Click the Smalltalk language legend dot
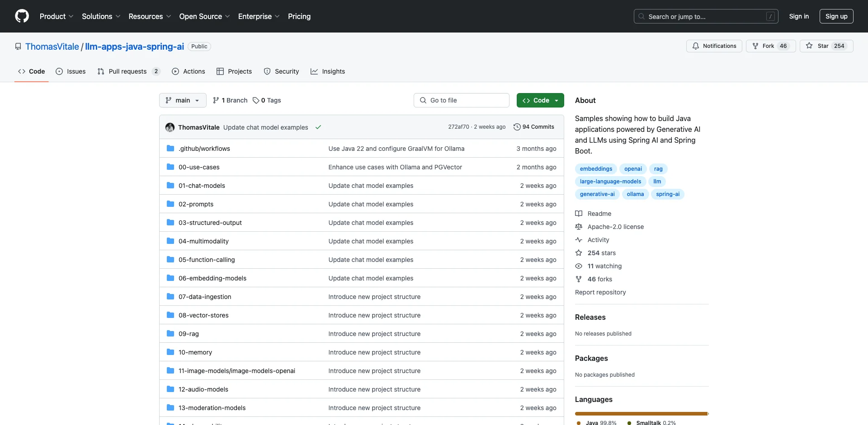This screenshot has height=425, width=868. tap(629, 423)
